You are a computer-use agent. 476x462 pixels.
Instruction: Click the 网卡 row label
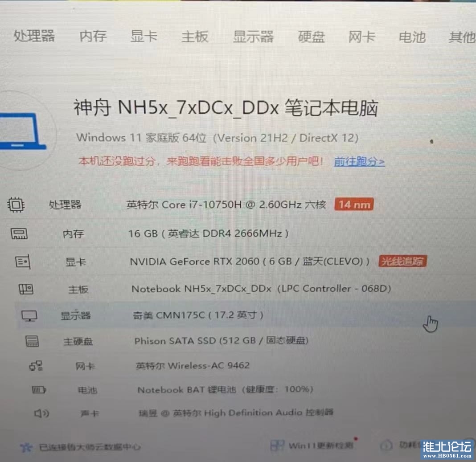85,366
